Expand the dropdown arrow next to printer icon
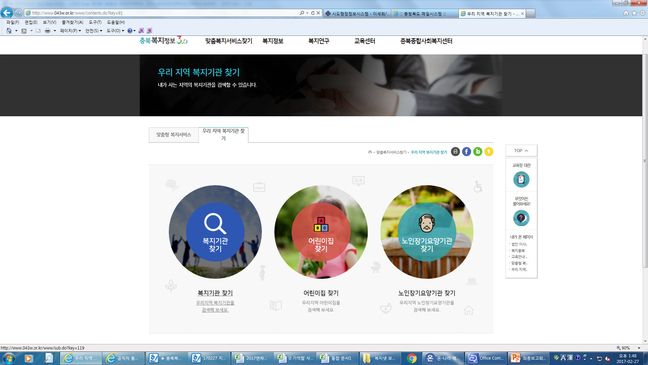Viewport: 648px width, 365px height. pyautogui.click(x=55, y=31)
